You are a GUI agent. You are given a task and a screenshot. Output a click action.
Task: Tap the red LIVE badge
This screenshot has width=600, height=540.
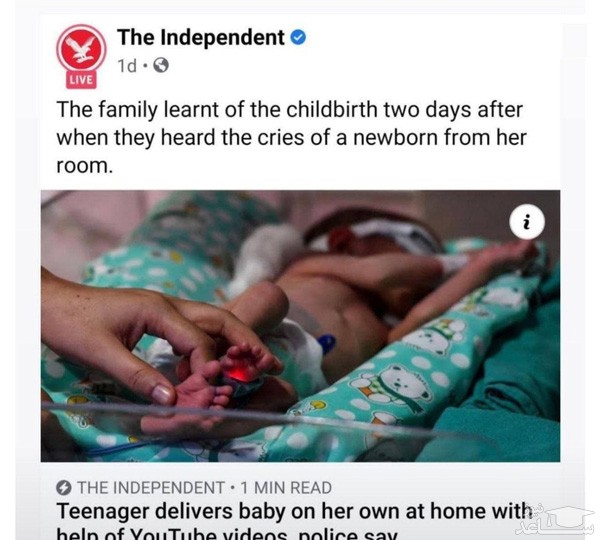(x=81, y=80)
